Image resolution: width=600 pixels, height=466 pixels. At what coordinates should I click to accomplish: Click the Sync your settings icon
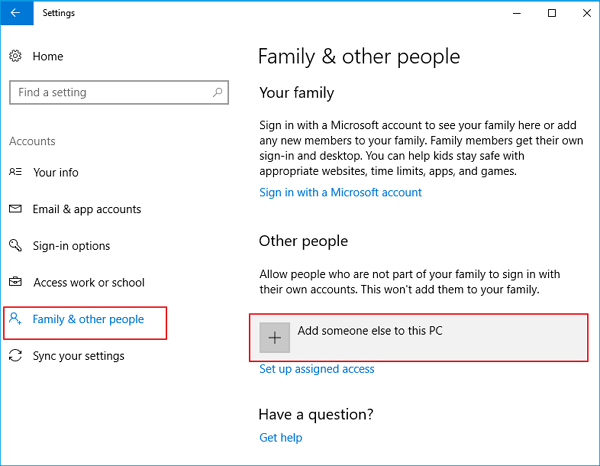pyautogui.click(x=15, y=356)
